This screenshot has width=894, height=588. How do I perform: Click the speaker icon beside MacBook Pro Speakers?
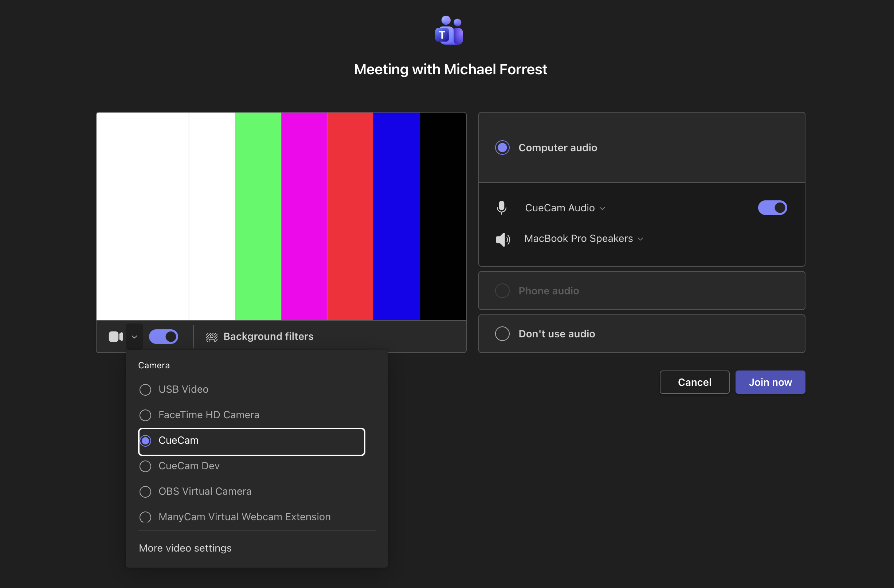[503, 239]
